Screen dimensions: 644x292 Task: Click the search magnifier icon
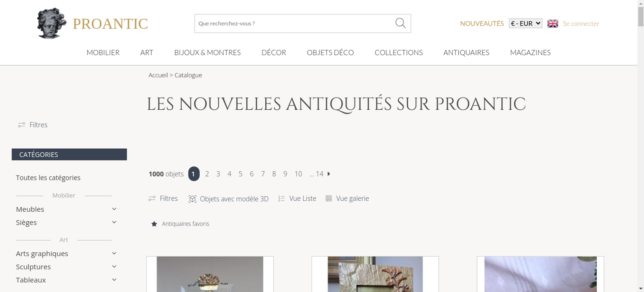point(400,23)
